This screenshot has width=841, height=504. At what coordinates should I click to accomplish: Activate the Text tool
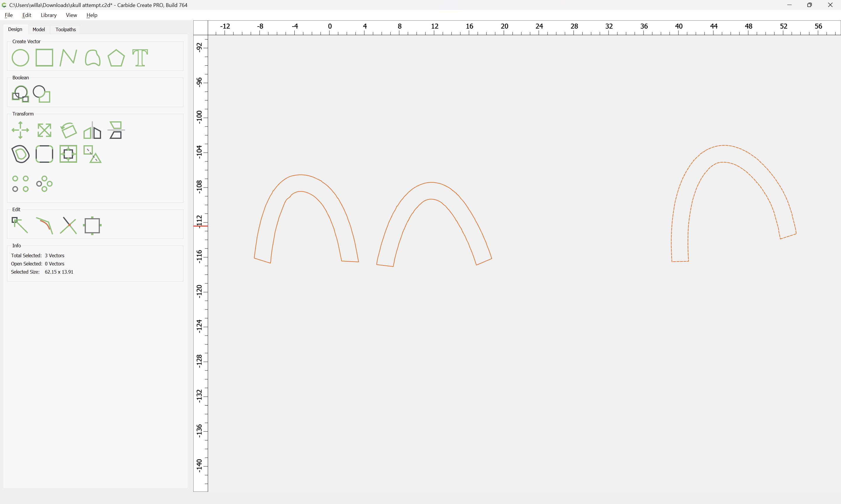pyautogui.click(x=140, y=57)
